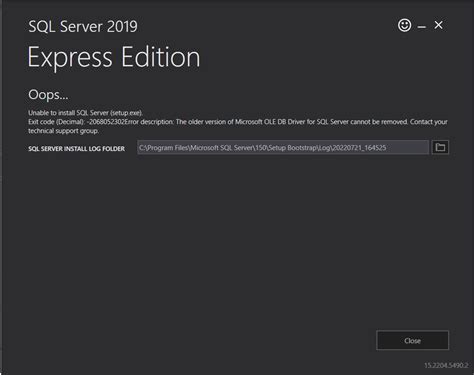Open the install log folder icon
Viewport: 474px width, 375px height.
pyautogui.click(x=440, y=147)
